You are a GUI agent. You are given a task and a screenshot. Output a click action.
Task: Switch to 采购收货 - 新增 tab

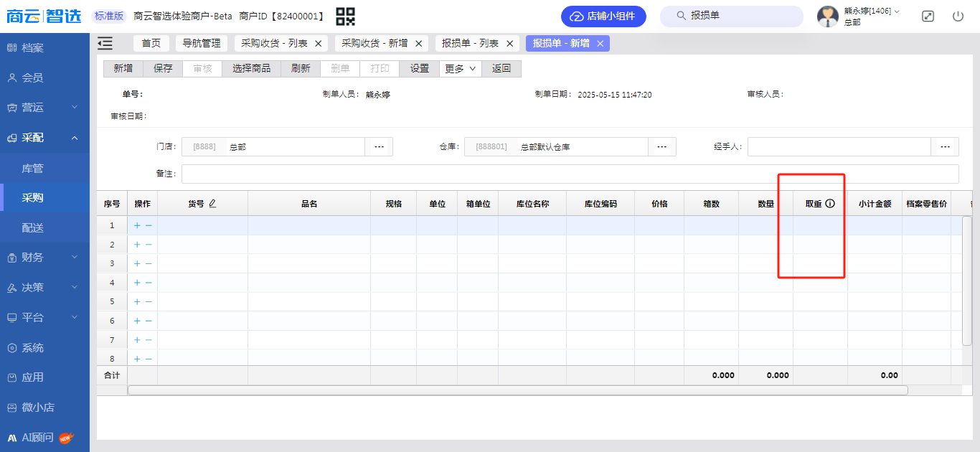coord(374,44)
